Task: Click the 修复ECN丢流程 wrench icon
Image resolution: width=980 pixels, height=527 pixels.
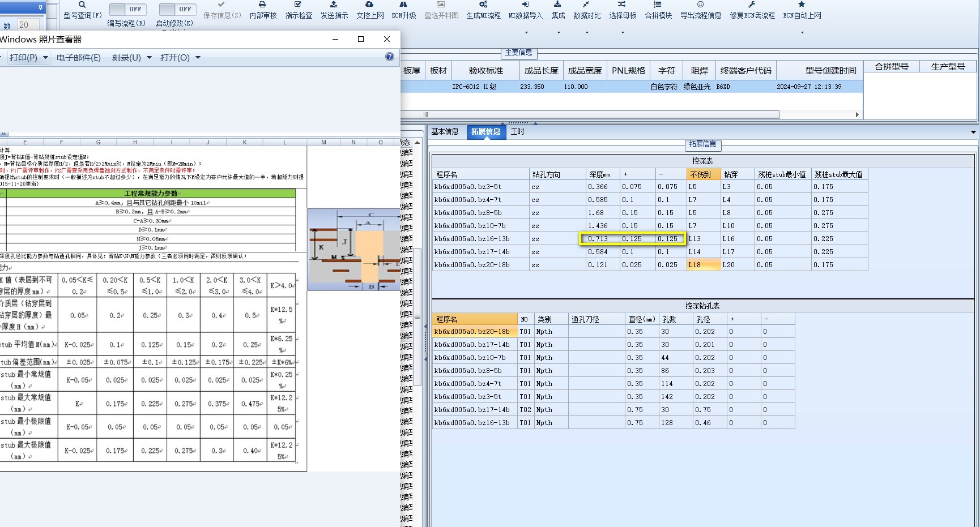Action: click(752, 5)
